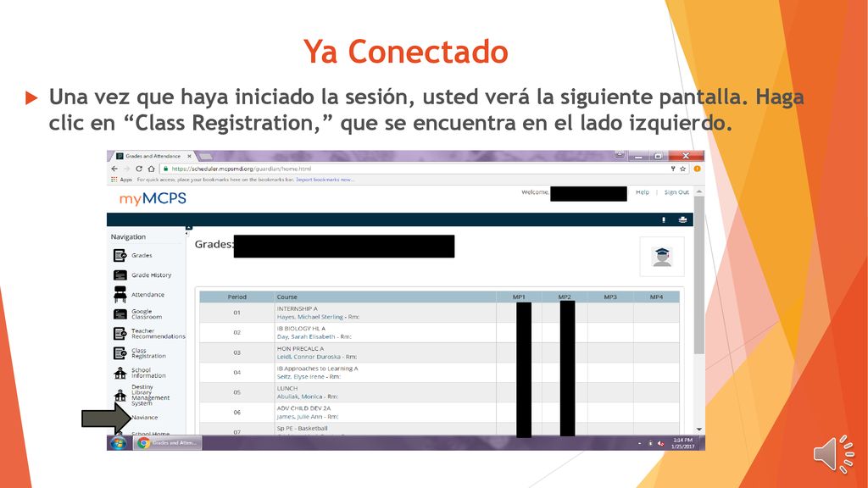Screen dimensions: 868x488
Task: Open teacher James, Julie Ann link
Action: [x=299, y=416]
